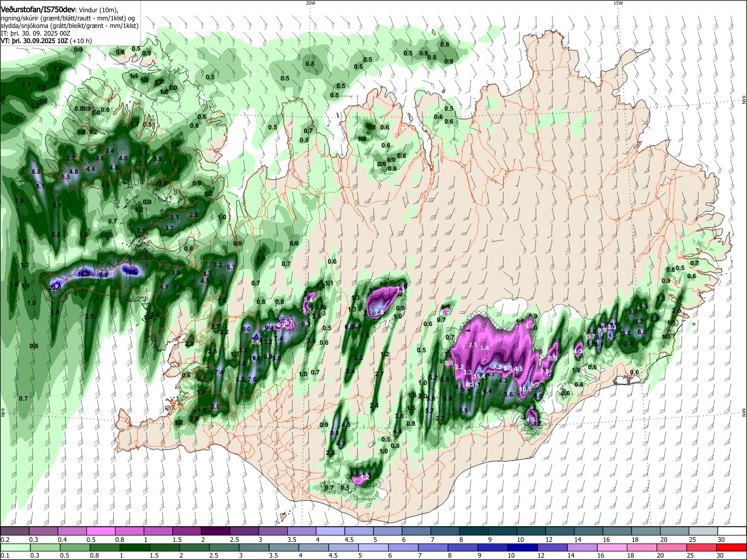747x560 pixels.
Task: Click the grey-green 3 swatch in lower legend row
Action: point(253,547)
